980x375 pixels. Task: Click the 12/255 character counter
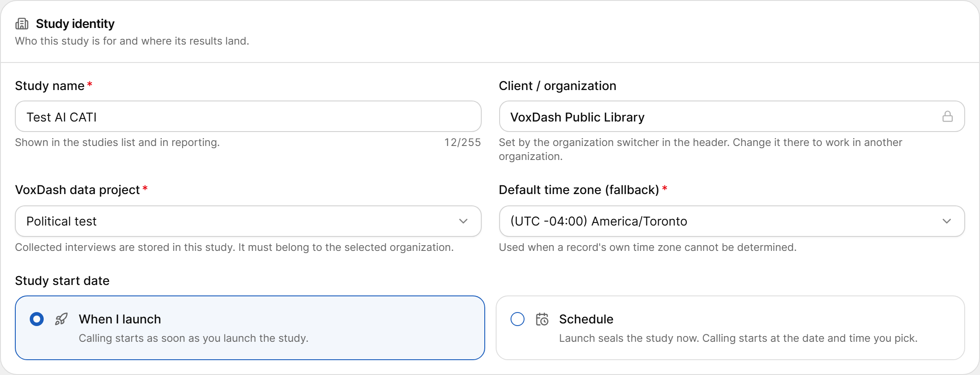click(x=462, y=142)
